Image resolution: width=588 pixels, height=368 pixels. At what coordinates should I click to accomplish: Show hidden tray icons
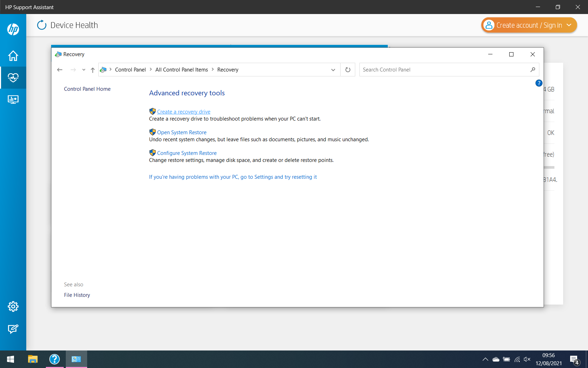[485, 359]
